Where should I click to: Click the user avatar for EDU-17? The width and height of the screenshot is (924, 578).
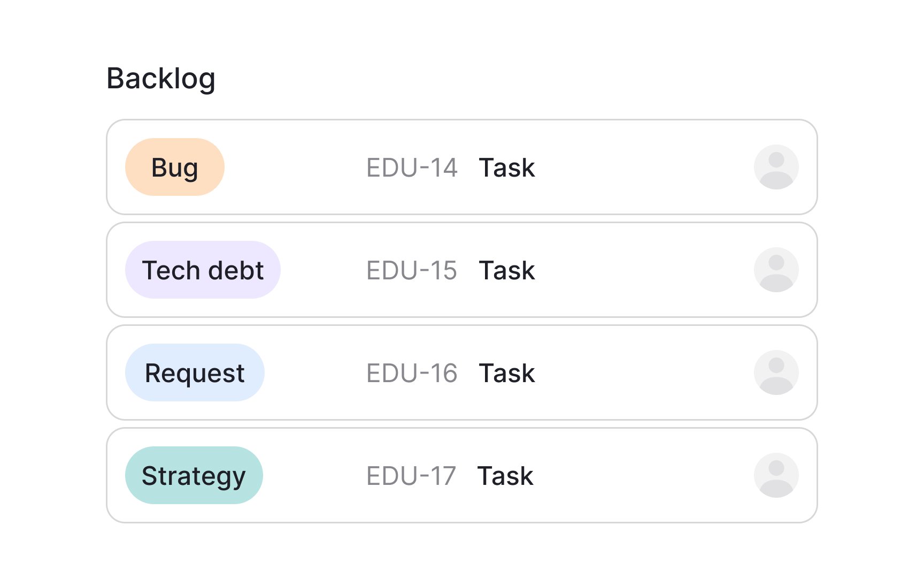coord(776,475)
